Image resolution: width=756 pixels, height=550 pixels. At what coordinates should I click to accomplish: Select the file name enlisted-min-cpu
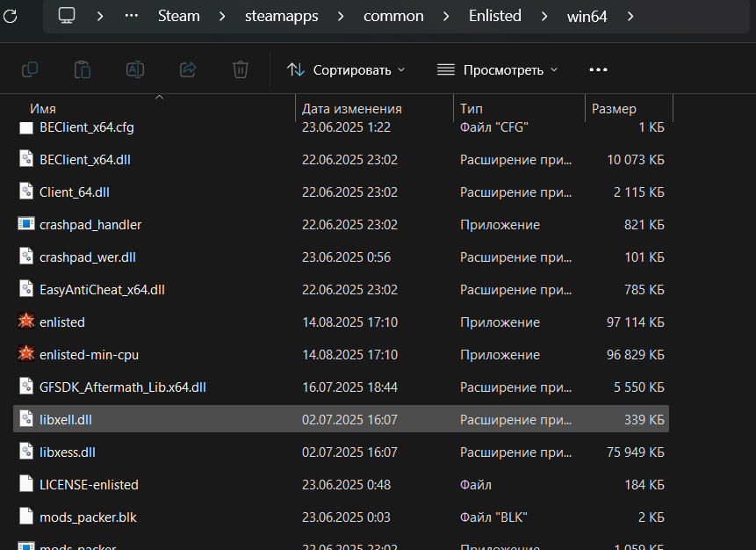pyautogui.click(x=90, y=355)
